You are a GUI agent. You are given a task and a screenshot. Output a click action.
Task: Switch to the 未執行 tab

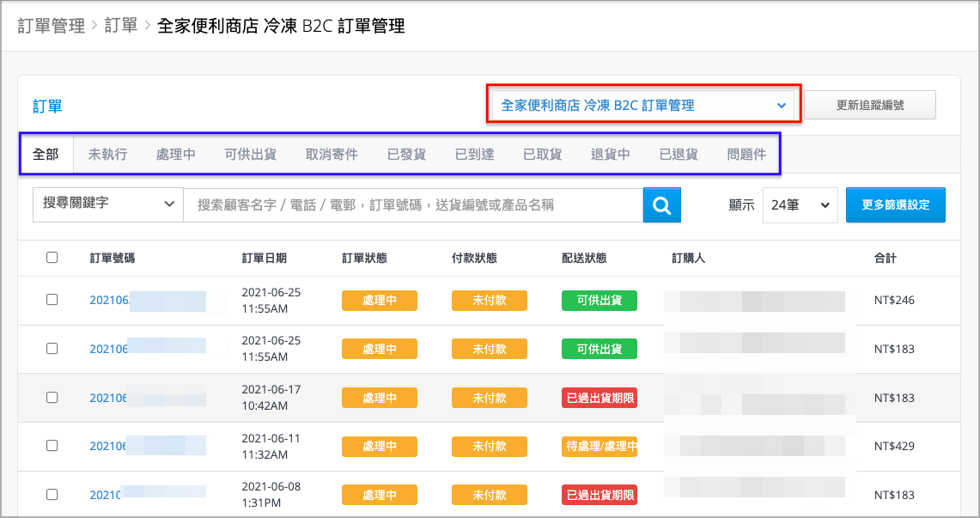coord(107,155)
